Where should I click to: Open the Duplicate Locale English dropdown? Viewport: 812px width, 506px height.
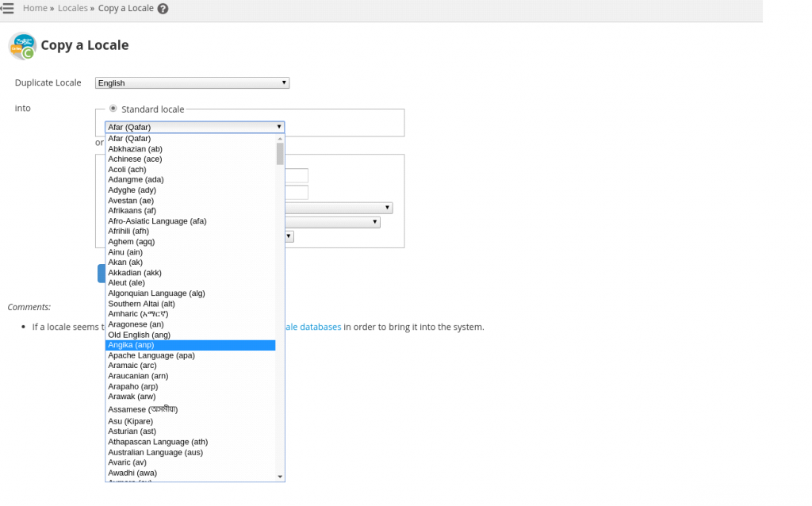(192, 83)
